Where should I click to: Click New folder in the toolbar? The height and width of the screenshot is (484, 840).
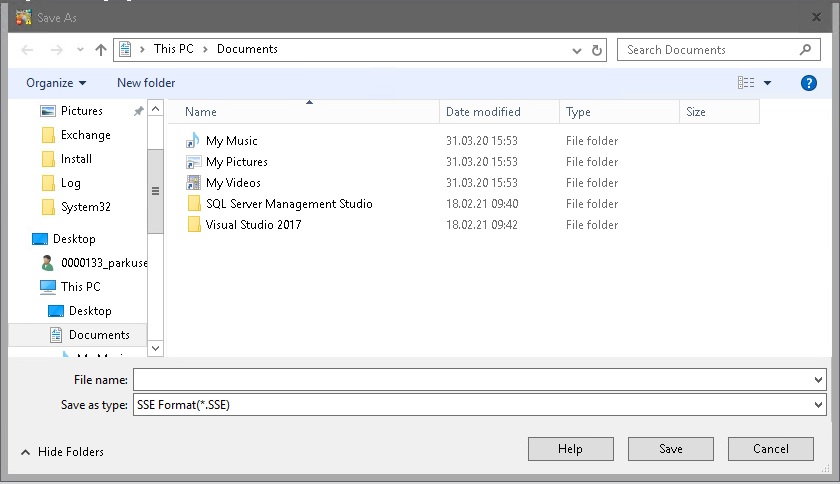click(146, 83)
